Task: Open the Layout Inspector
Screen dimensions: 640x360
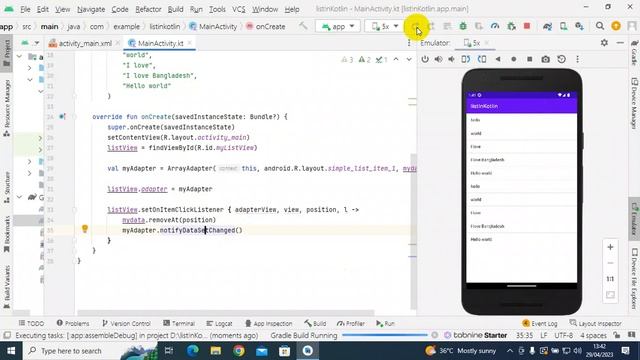Action: [x=595, y=323]
